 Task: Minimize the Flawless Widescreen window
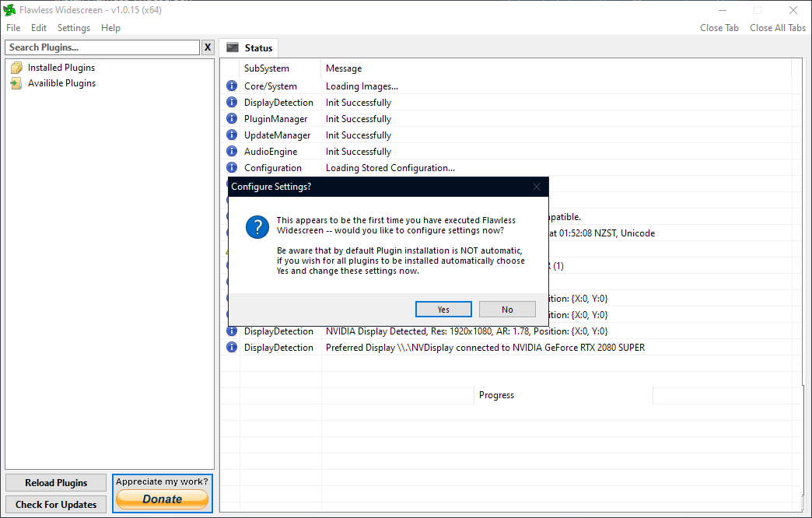[723, 10]
